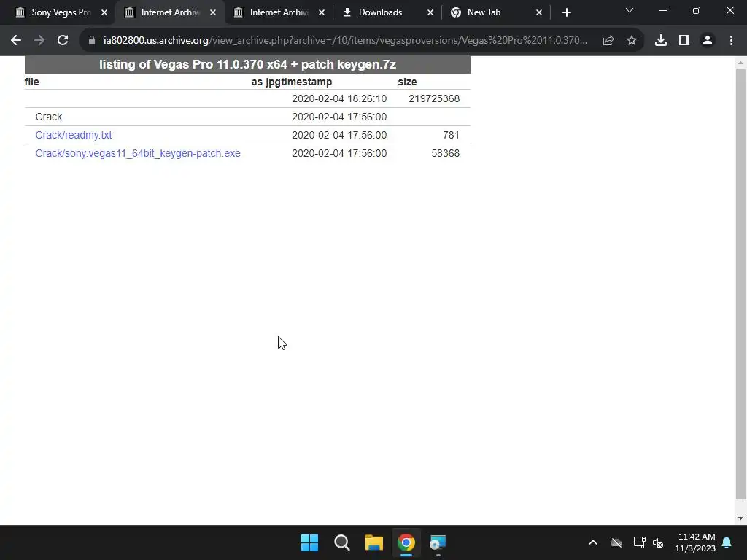Click the timestamp 2020-02-04 18:26:10
The width and height of the screenshot is (747, 560).
point(339,98)
